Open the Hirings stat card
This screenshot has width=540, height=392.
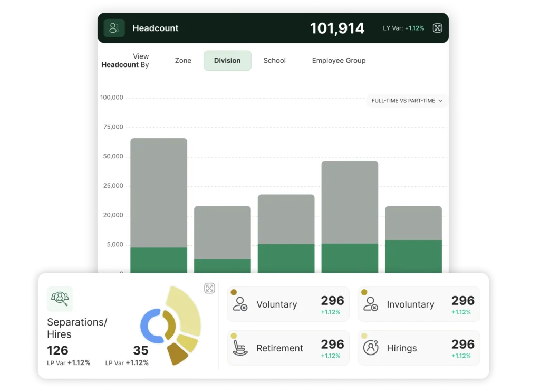click(419, 348)
